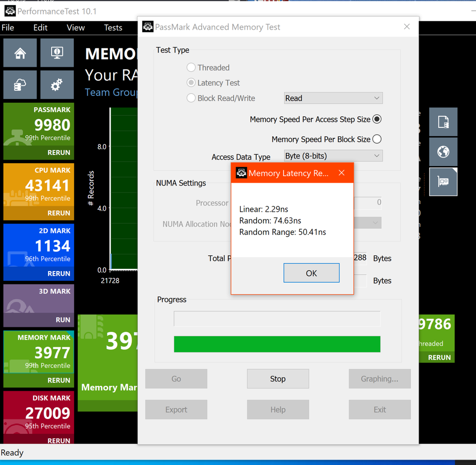
Task: Click the Graphing... button
Action: pyautogui.click(x=379, y=379)
